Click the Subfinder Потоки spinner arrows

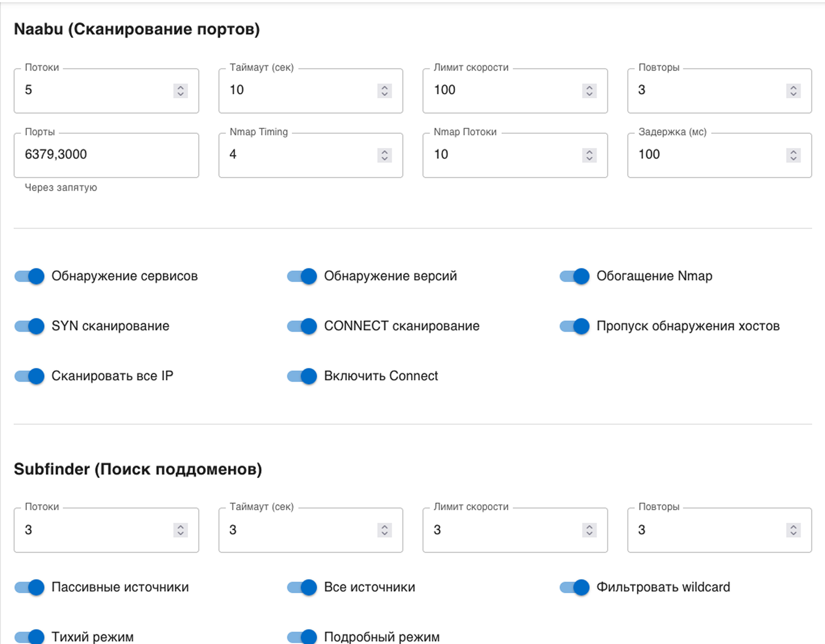point(181,530)
